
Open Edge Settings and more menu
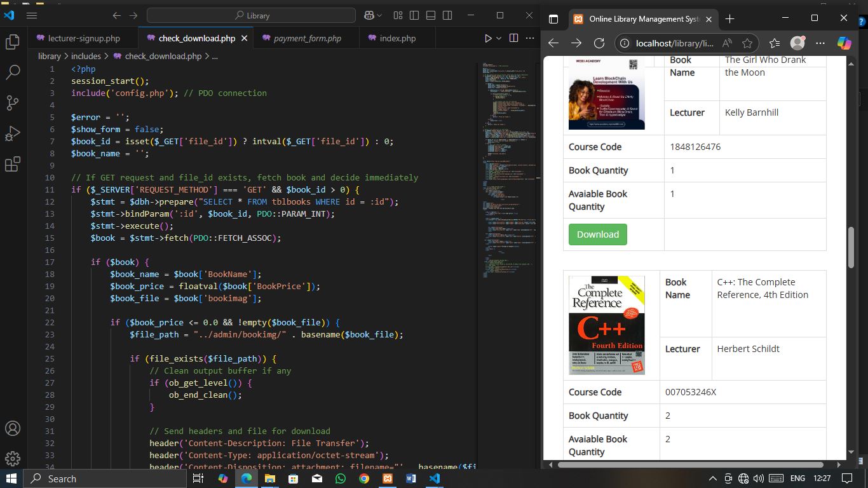tap(820, 43)
